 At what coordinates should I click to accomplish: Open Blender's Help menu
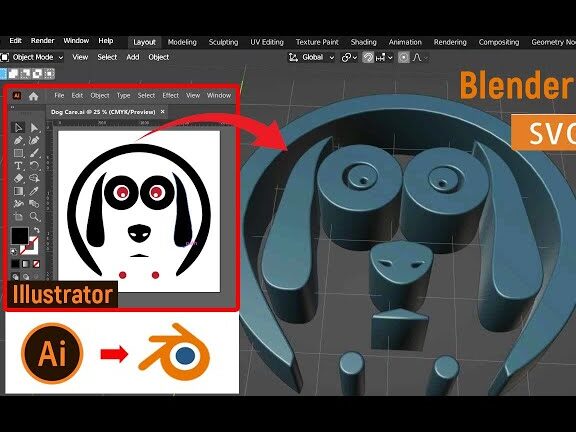(x=106, y=41)
